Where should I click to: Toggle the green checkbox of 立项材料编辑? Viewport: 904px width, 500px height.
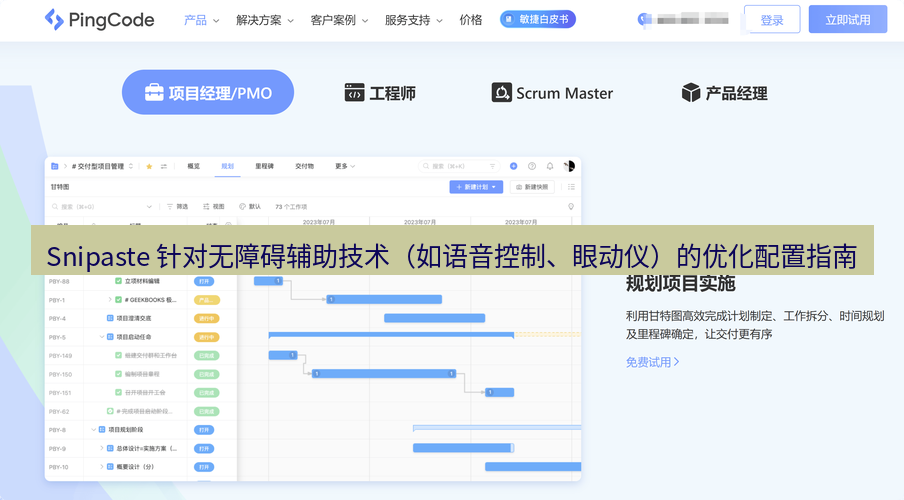(118, 281)
